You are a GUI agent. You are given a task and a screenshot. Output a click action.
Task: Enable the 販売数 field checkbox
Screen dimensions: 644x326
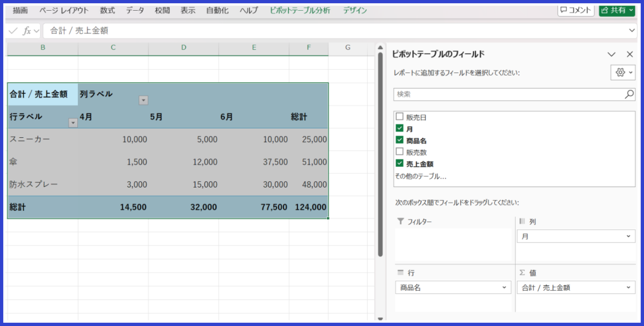pos(399,152)
